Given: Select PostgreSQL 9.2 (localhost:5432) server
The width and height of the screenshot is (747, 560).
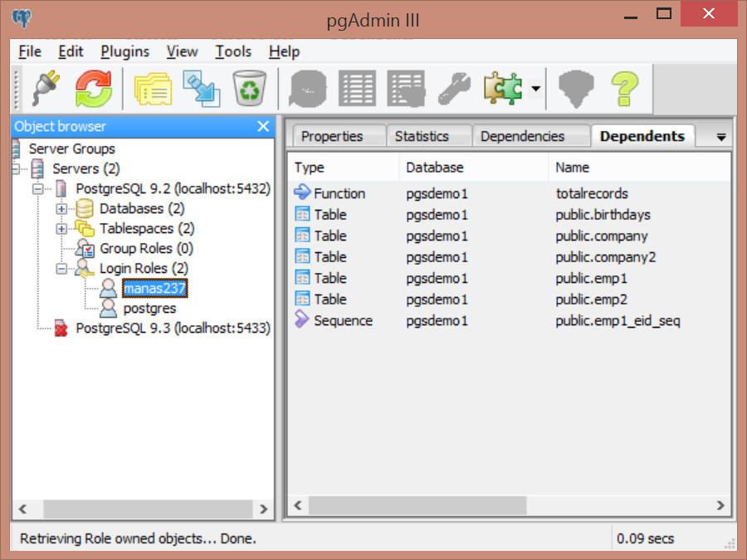Looking at the screenshot, I should tap(173, 188).
